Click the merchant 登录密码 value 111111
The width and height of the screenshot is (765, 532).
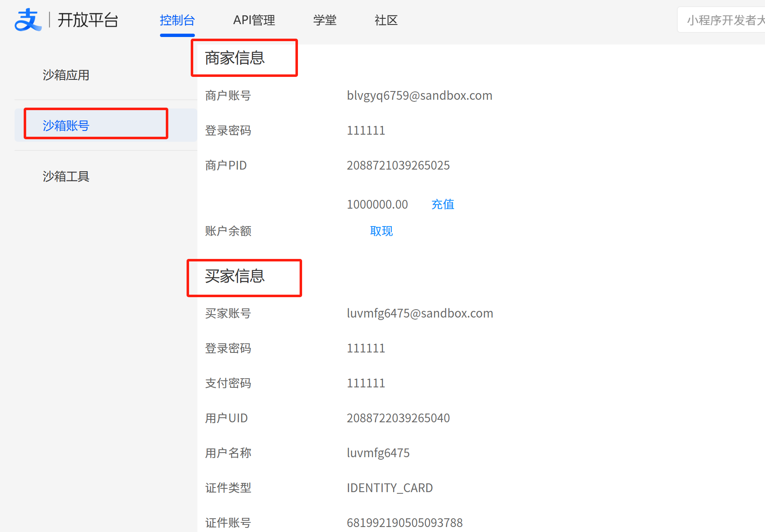pyautogui.click(x=366, y=131)
